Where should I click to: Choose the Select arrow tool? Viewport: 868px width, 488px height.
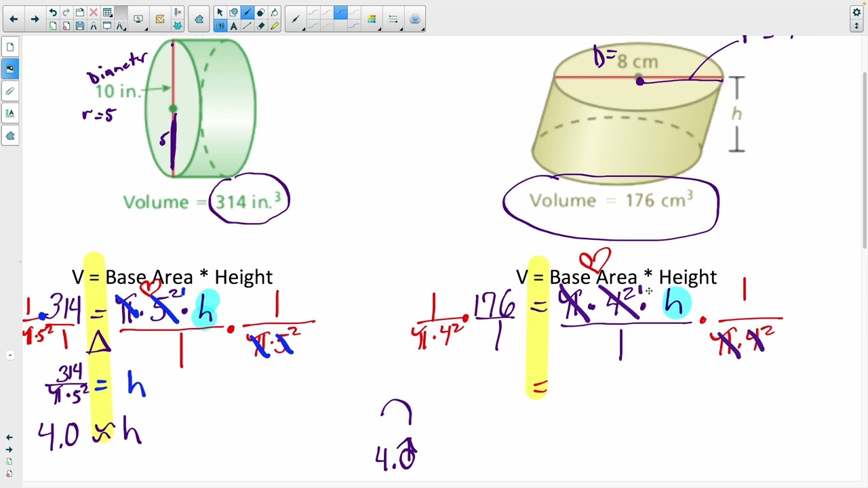pyautogui.click(x=220, y=12)
